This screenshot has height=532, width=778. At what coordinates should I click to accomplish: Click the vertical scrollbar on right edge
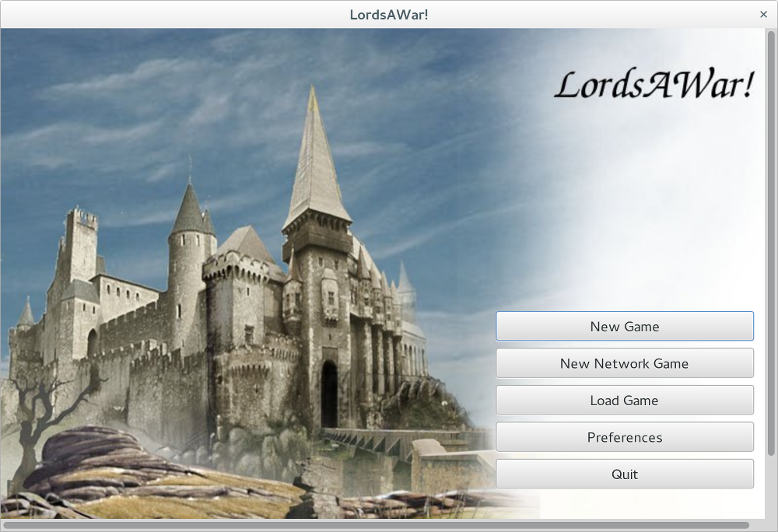click(x=770, y=243)
